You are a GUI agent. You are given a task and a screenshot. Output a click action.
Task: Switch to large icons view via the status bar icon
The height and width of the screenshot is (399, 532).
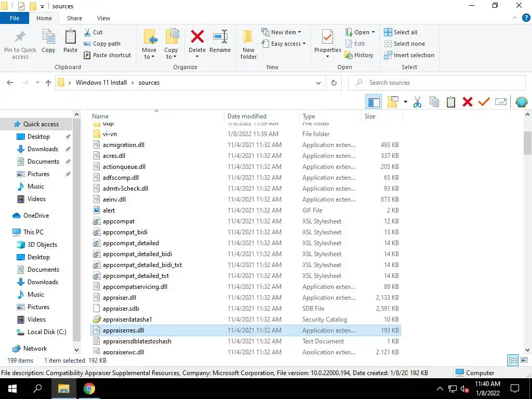[x=524, y=361]
